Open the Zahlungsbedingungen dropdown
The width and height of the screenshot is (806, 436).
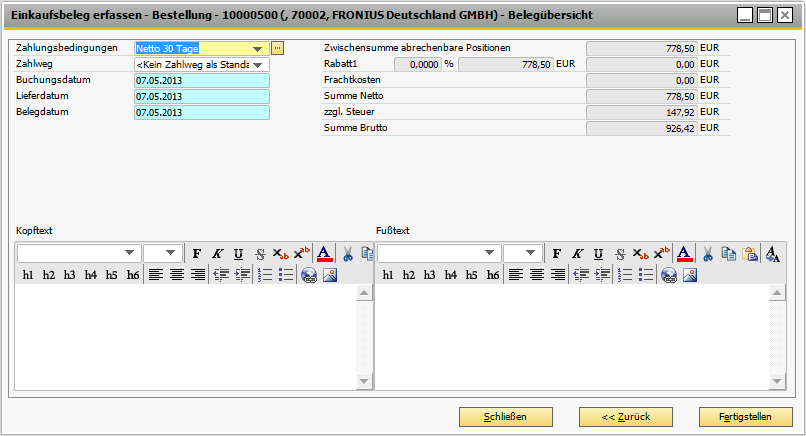259,48
